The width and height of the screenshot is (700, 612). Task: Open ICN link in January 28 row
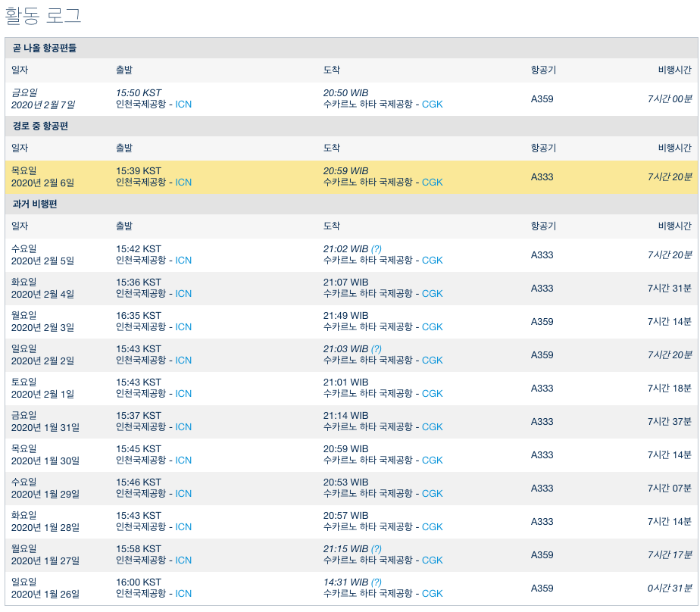click(183, 527)
